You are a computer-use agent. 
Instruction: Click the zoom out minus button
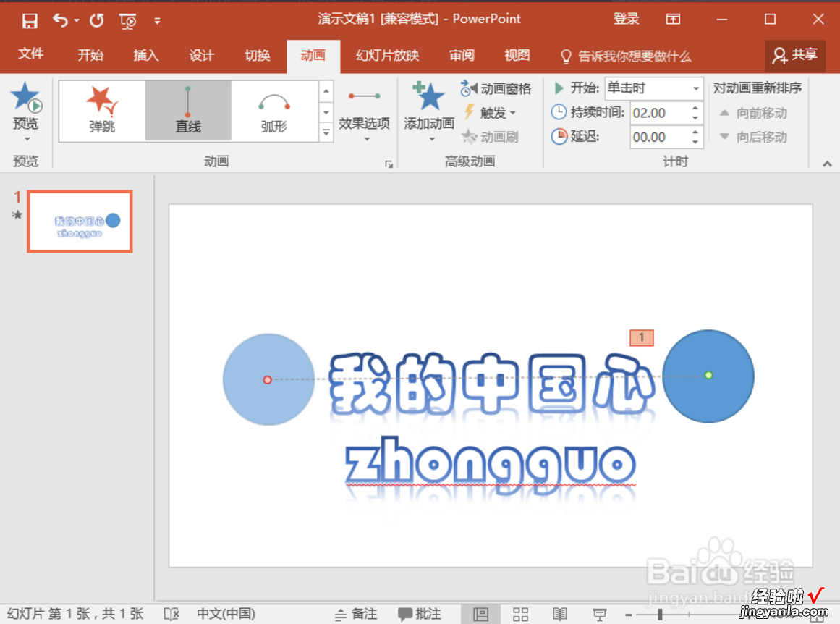629,615
